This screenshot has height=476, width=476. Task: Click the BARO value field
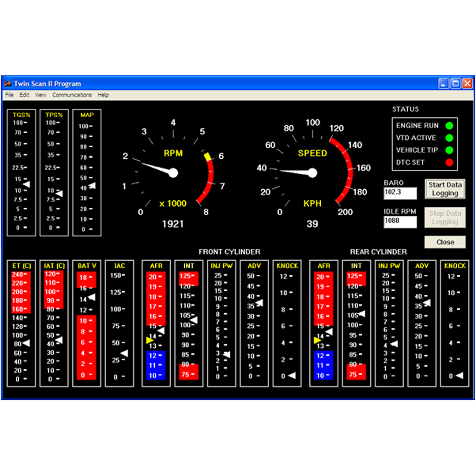(400, 193)
